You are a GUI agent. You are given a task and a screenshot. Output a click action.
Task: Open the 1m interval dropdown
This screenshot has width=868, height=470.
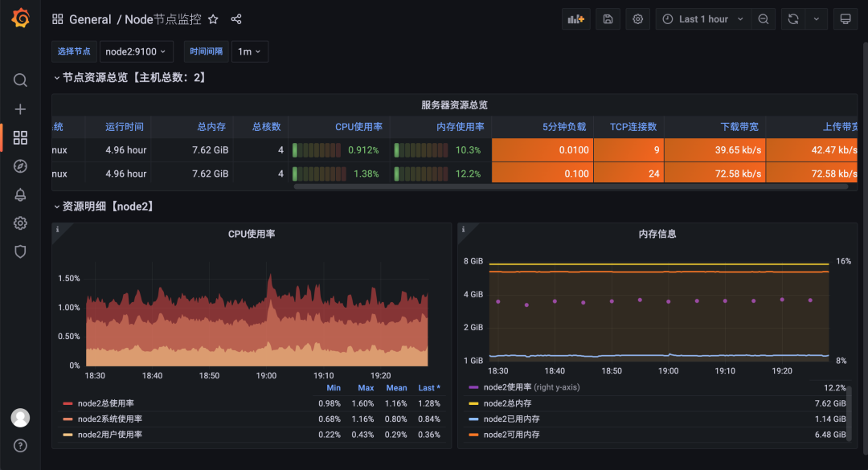pos(248,51)
